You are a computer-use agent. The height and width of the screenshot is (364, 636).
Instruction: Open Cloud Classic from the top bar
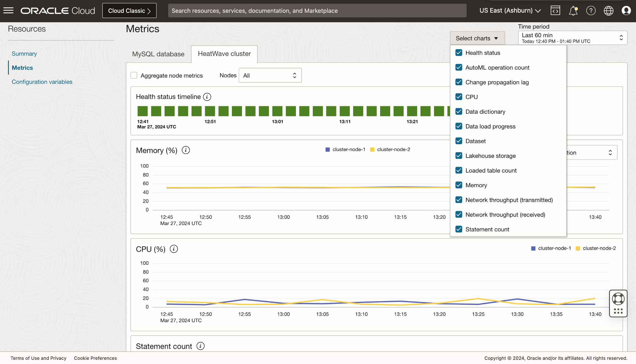coord(129,10)
